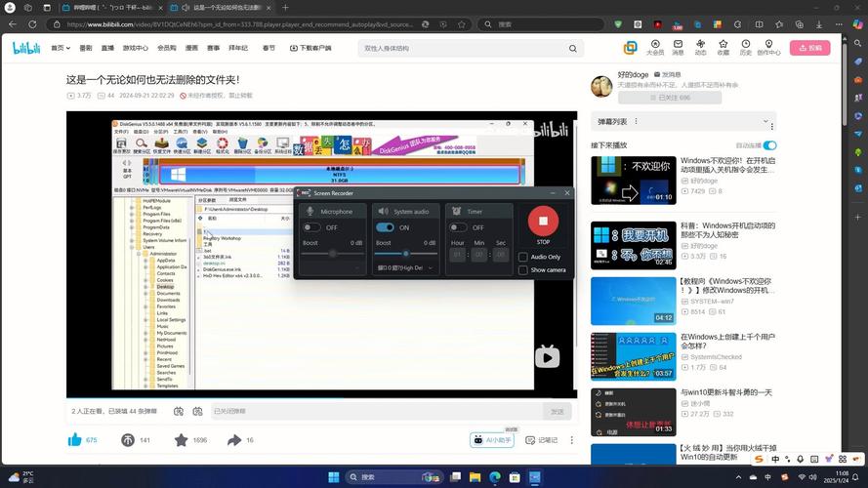Click pink 投稿 upload button
868x488 pixels.
(809, 48)
